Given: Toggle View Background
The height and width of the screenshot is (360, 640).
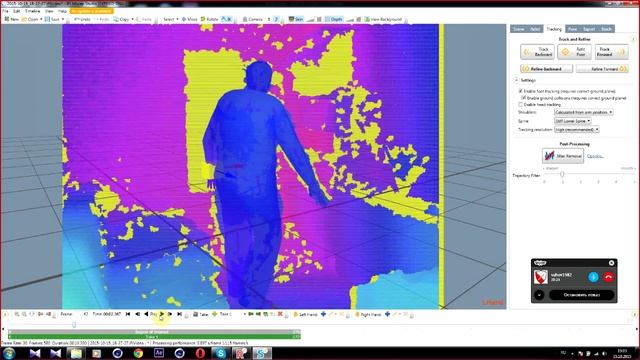Looking at the screenshot, I should [383, 19].
